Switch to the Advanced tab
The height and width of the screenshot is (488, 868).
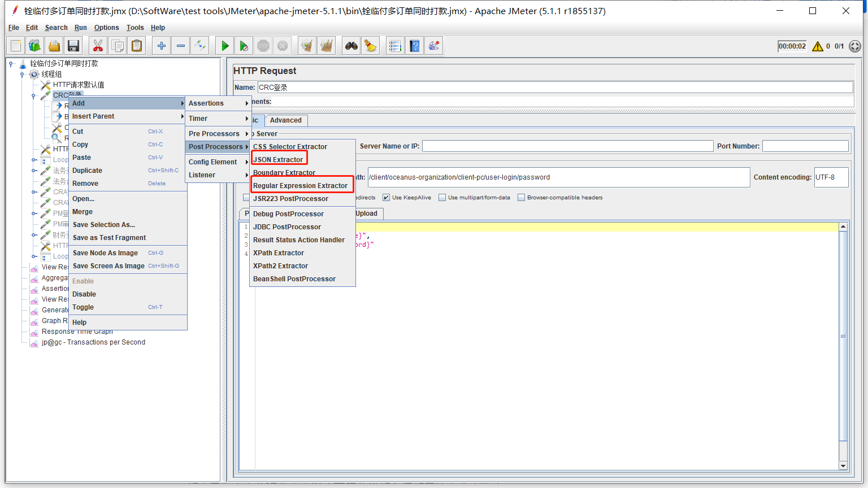tap(286, 120)
